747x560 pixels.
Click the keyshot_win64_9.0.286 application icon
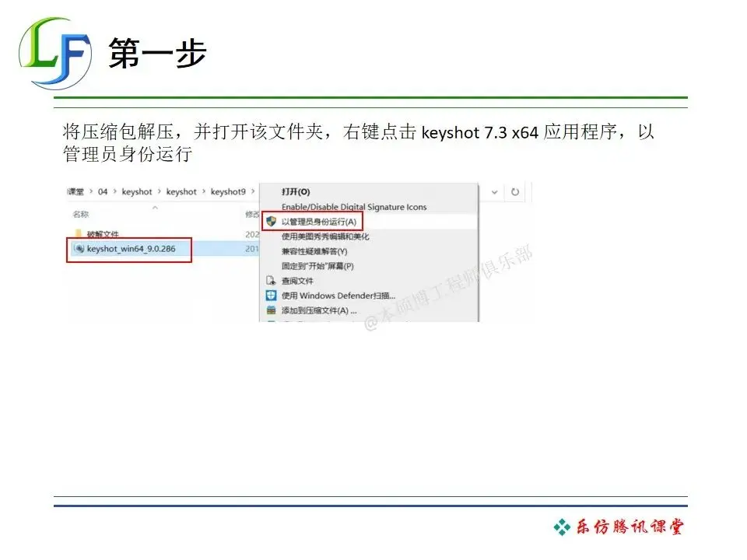point(79,249)
